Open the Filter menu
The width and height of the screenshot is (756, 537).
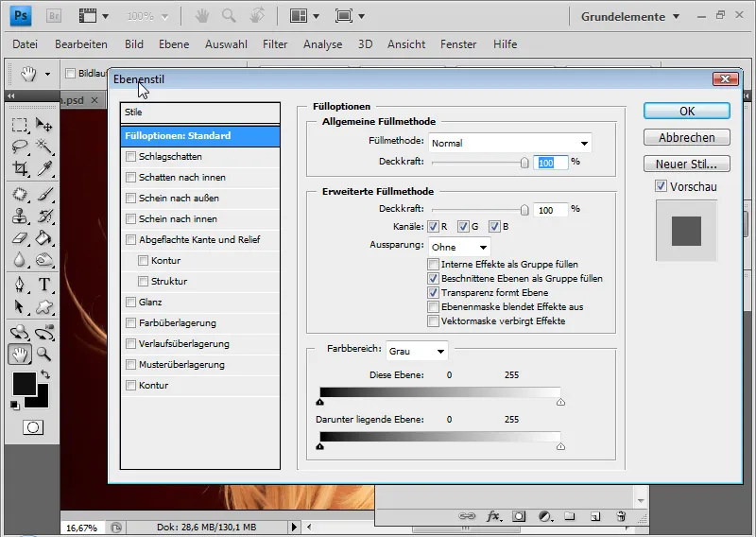[275, 44]
